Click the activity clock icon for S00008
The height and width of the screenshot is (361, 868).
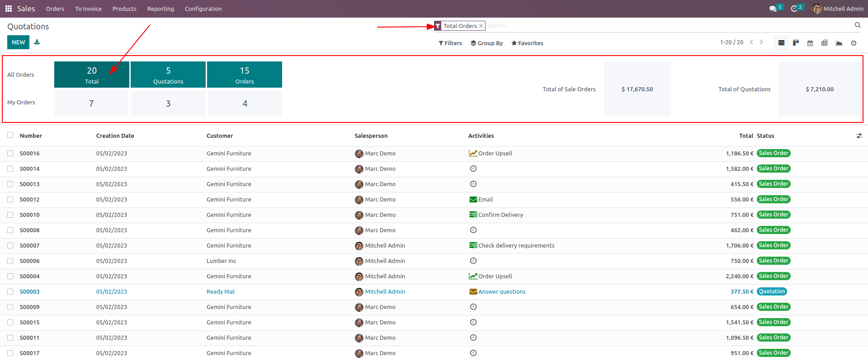click(473, 230)
